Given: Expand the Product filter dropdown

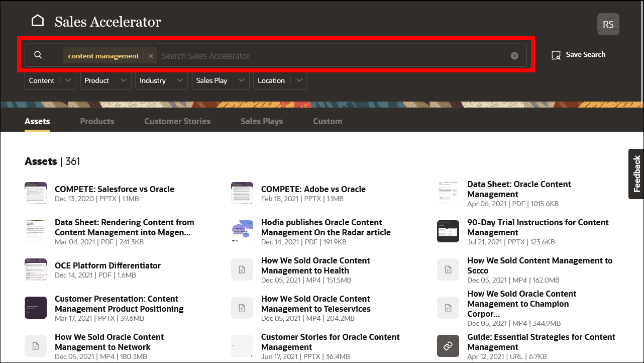Looking at the screenshot, I should [x=105, y=80].
